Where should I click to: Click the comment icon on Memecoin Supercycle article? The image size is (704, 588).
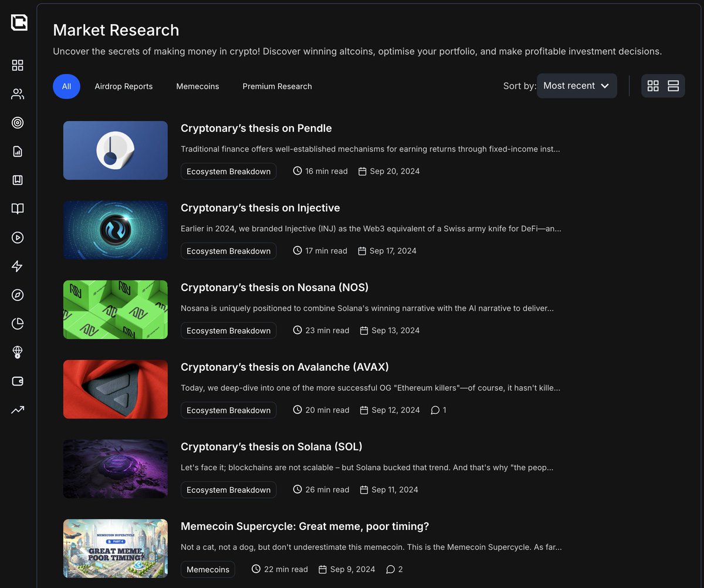391,569
